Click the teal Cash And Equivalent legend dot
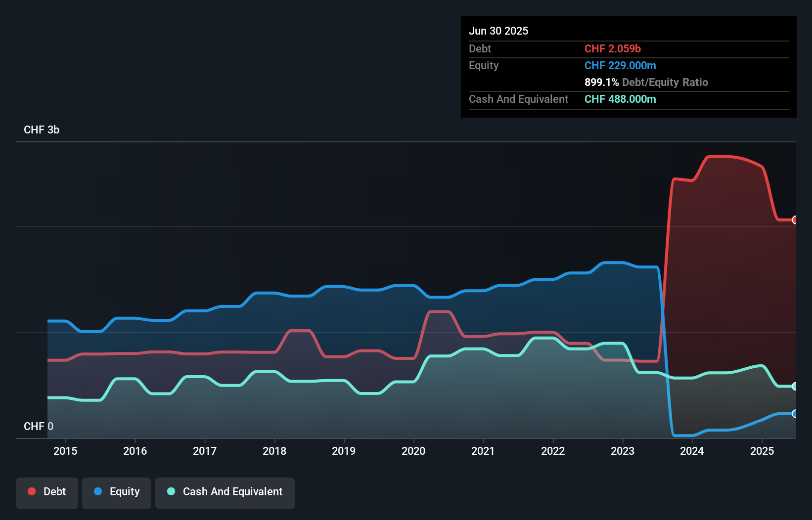This screenshot has height=520, width=812. pyautogui.click(x=171, y=491)
